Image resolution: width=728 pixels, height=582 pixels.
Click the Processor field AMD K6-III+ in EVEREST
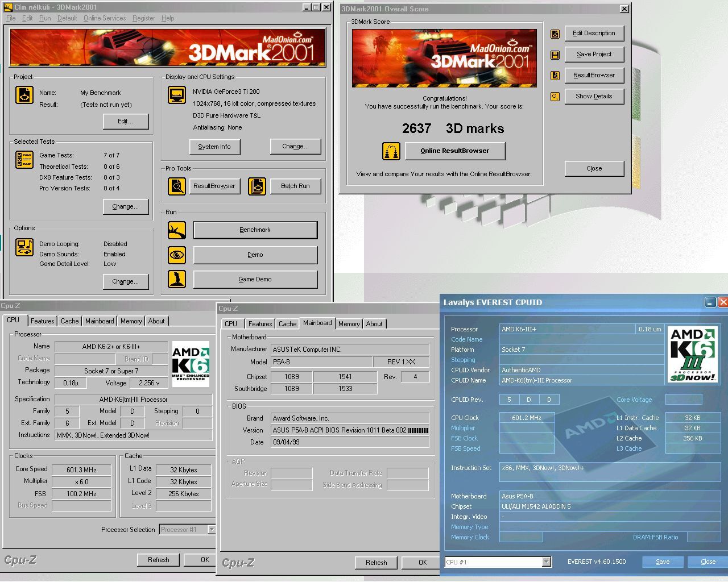click(x=567, y=329)
